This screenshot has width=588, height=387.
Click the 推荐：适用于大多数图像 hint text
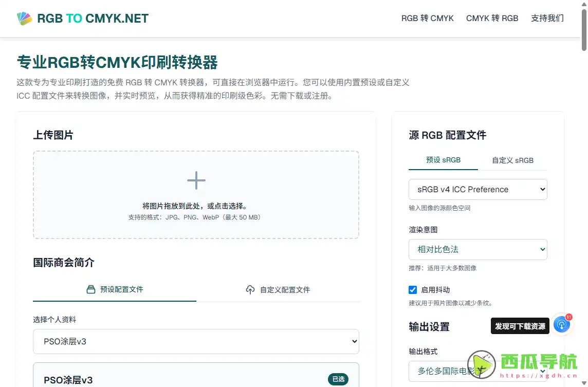click(443, 268)
